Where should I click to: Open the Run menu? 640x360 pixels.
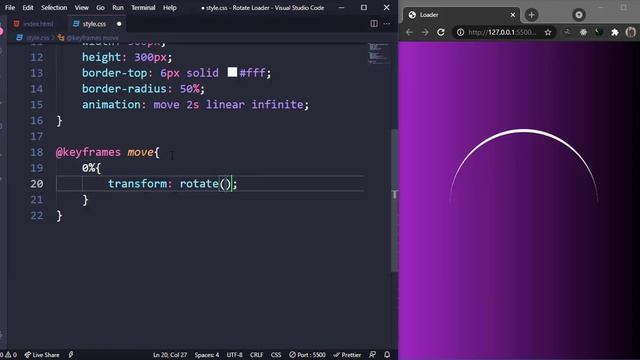point(118,7)
